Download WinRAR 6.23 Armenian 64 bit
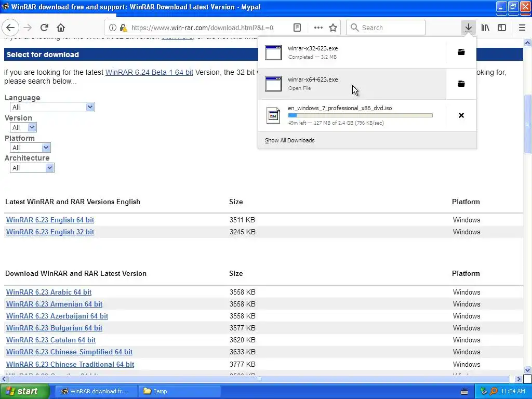Screen dimensions: 532x399 [54, 304]
